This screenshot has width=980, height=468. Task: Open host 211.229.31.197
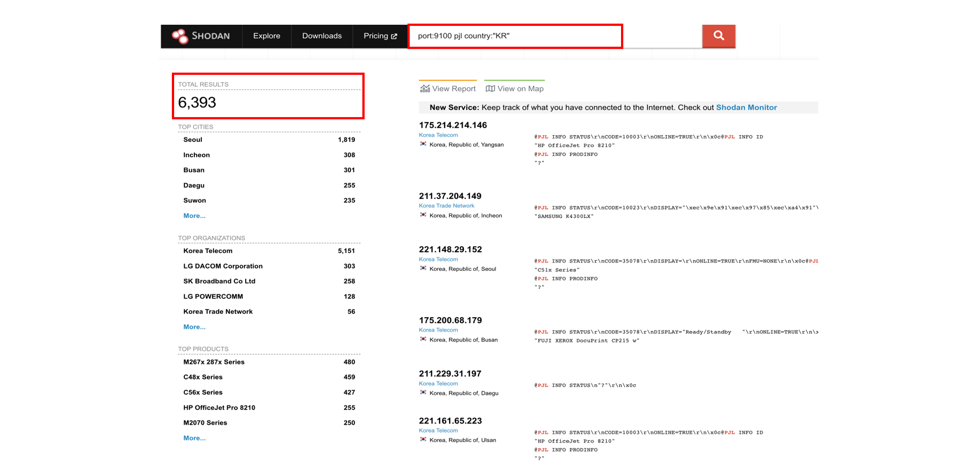point(450,374)
